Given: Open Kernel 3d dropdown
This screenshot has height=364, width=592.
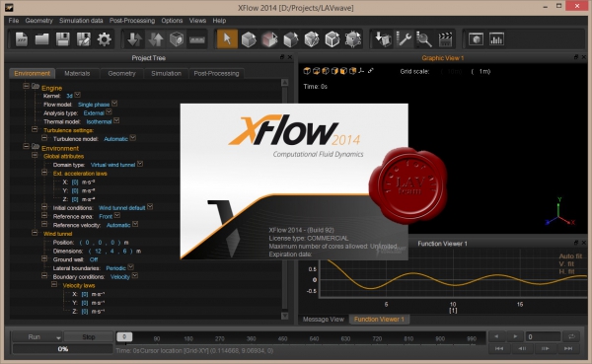Looking at the screenshot, I should pyautogui.click(x=77, y=95).
